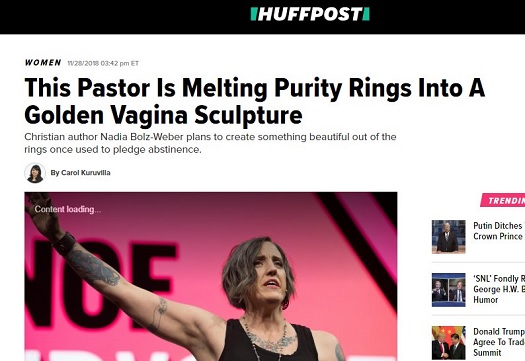Screen dimensions: 525x361
Task: Open the 'SNL' Fondly trending story thumbnail
Action: [448, 290]
